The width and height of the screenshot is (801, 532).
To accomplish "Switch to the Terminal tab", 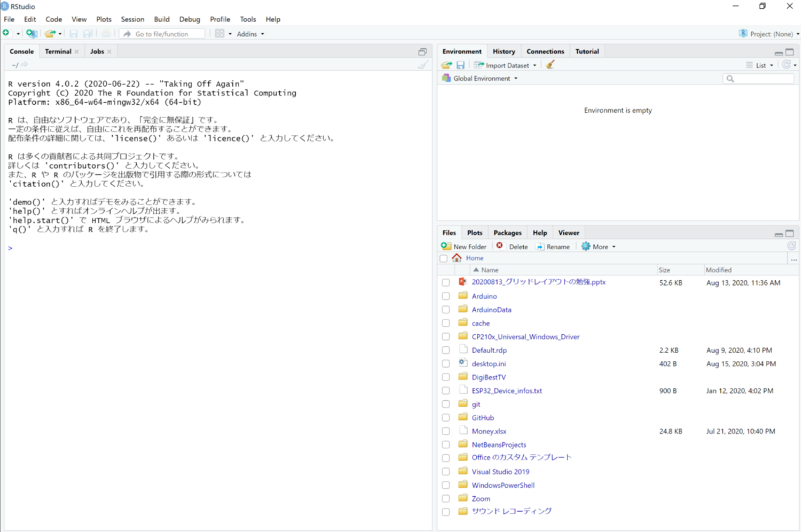I will click(x=58, y=52).
